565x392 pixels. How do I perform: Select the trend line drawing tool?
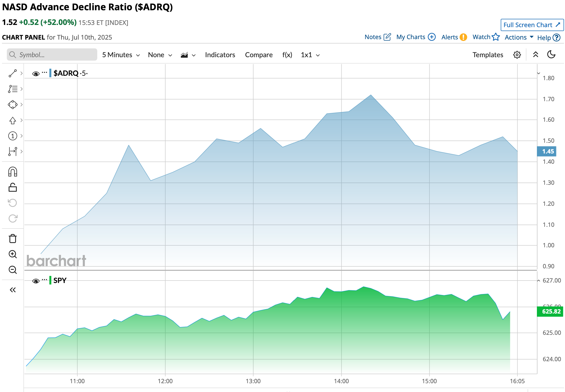coord(12,73)
